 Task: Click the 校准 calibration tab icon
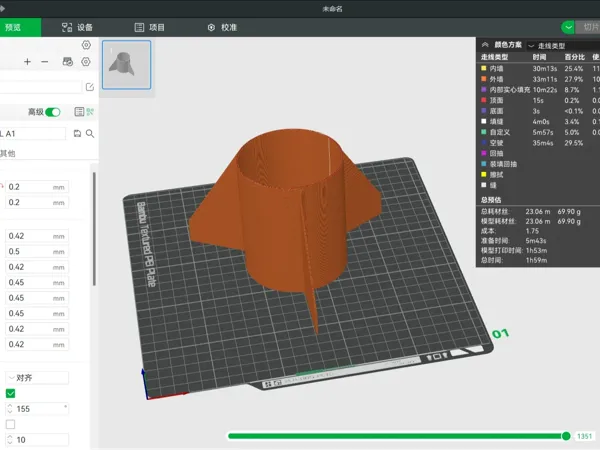(211, 27)
